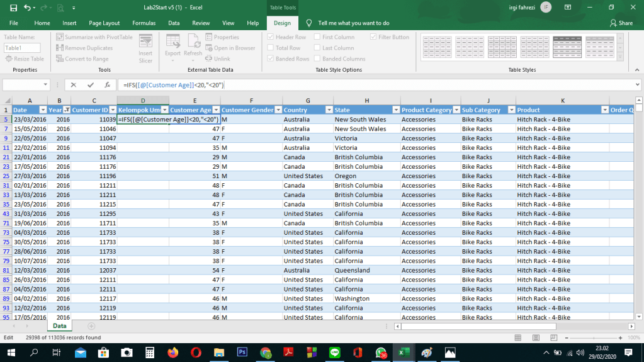Image resolution: width=644 pixels, height=362 pixels.
Task: Click the Share button
Action: 621,23
